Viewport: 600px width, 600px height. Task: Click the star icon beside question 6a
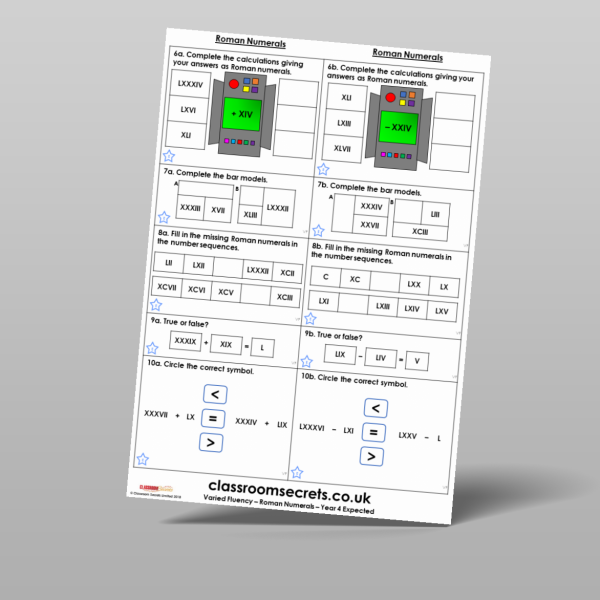pos(167,157)
